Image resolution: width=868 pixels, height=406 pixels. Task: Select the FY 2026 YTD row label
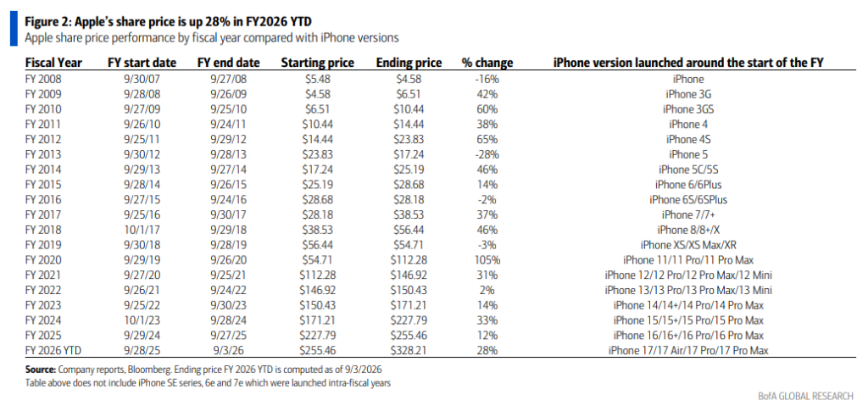point(53,350)
